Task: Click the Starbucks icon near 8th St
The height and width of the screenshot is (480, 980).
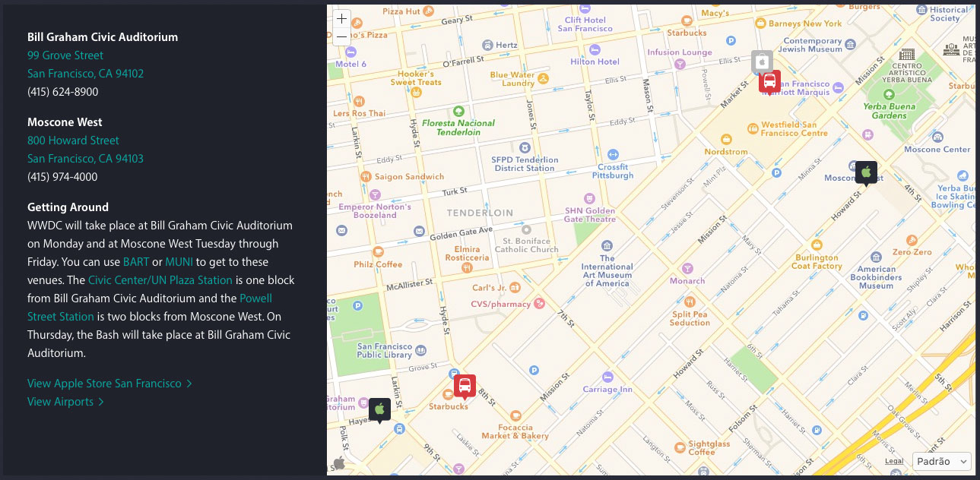Action: coord(449,394)
